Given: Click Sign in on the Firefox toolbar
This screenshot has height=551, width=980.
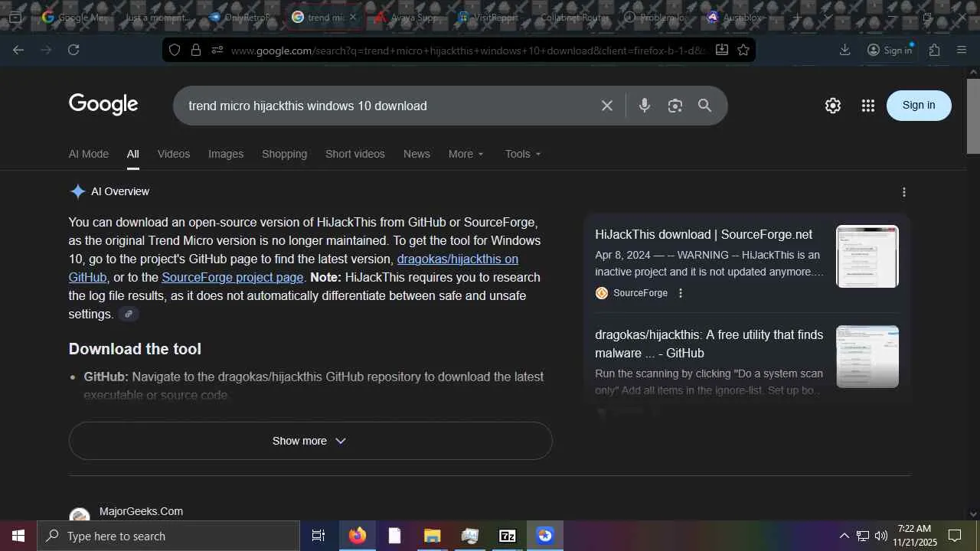Looking at the screenshot, I should point(890,50).
